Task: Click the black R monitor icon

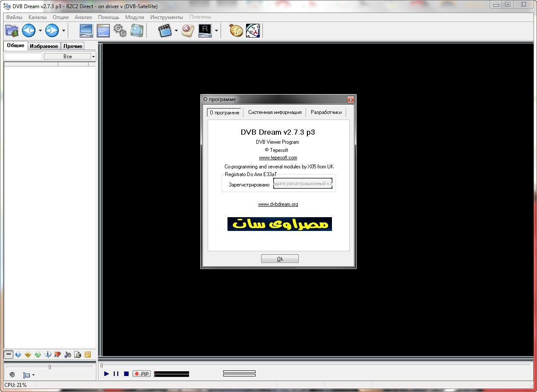Action: pyautogui.click(x=205, y=31)
